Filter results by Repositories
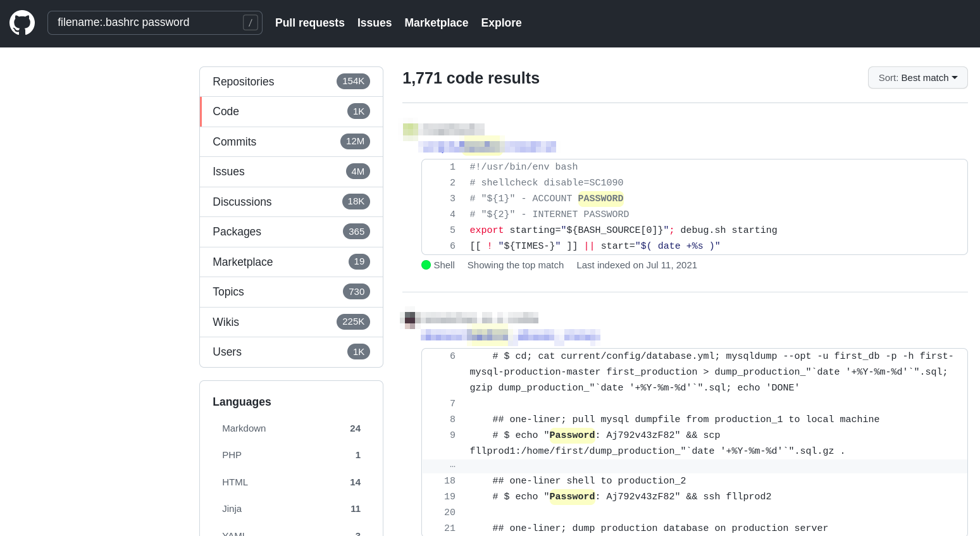This screenshot has width=980, height=536. coord(292,82)
